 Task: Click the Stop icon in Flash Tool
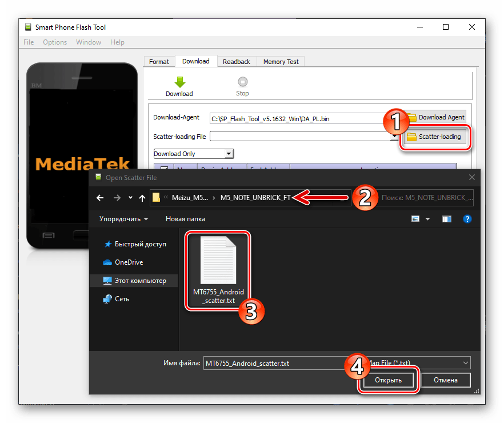click(243, 82)
